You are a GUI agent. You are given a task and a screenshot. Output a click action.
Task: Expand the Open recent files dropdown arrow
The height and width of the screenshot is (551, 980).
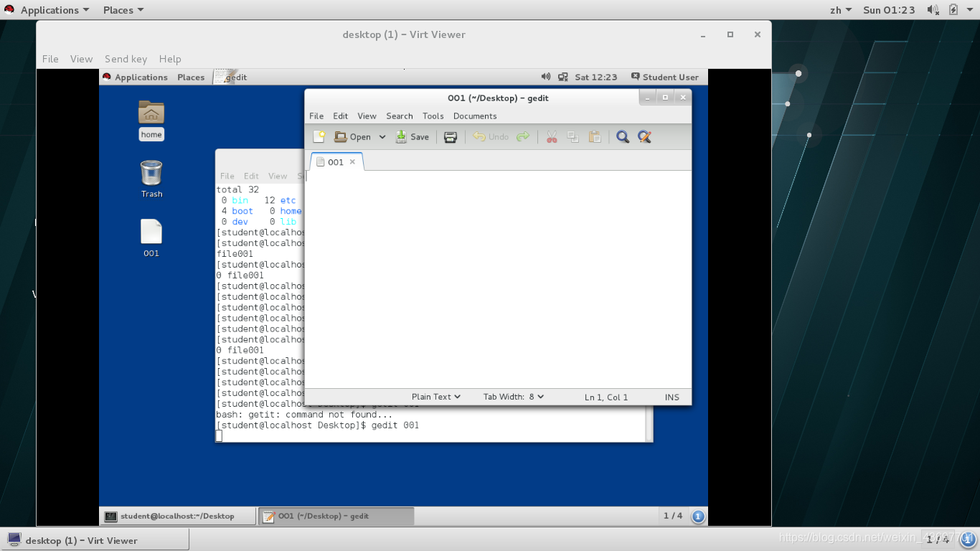pos(382,137)
